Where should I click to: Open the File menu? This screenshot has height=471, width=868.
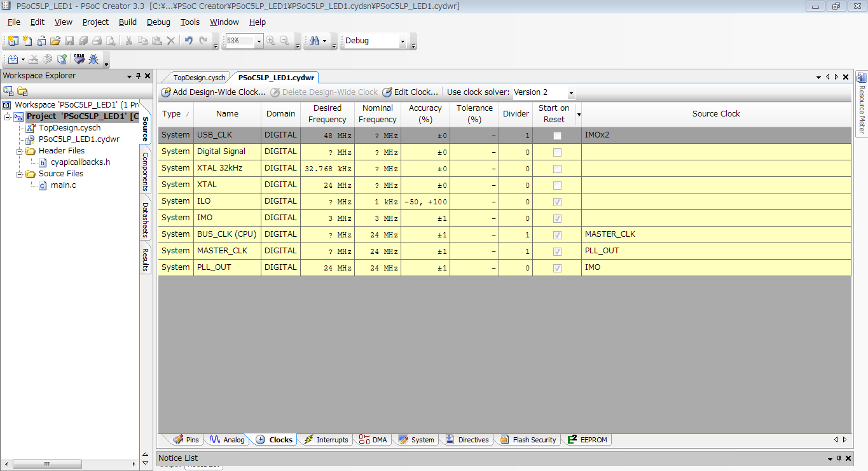14,22
